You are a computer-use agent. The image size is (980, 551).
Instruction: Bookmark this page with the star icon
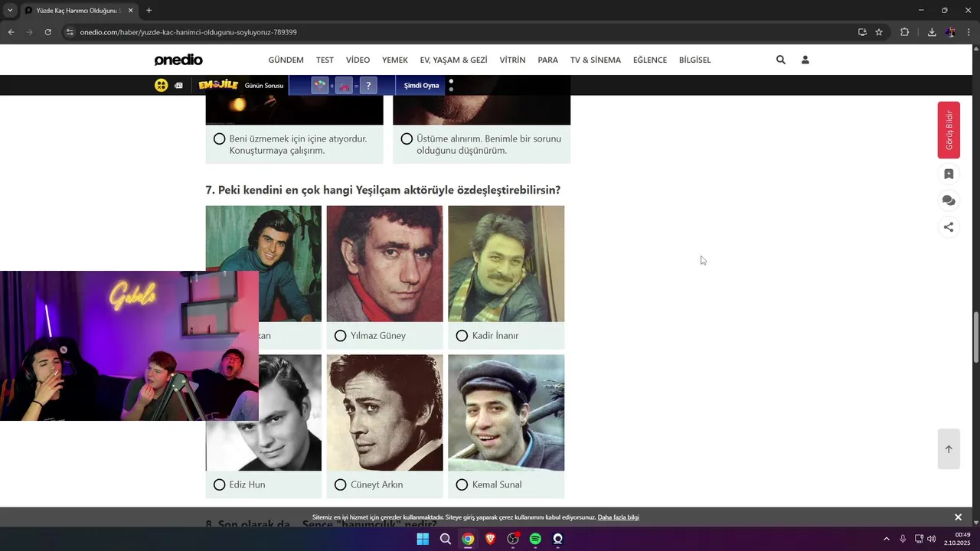(879, 32)
